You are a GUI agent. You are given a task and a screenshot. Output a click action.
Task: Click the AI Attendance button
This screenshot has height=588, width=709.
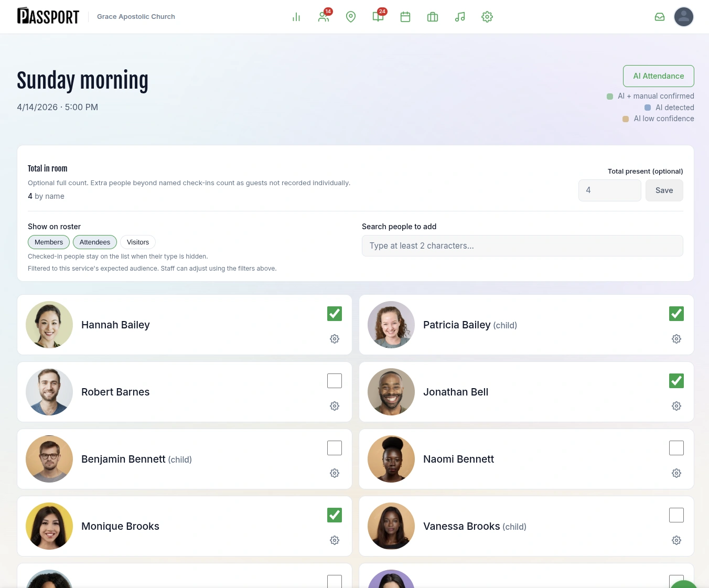click(659, 76)
